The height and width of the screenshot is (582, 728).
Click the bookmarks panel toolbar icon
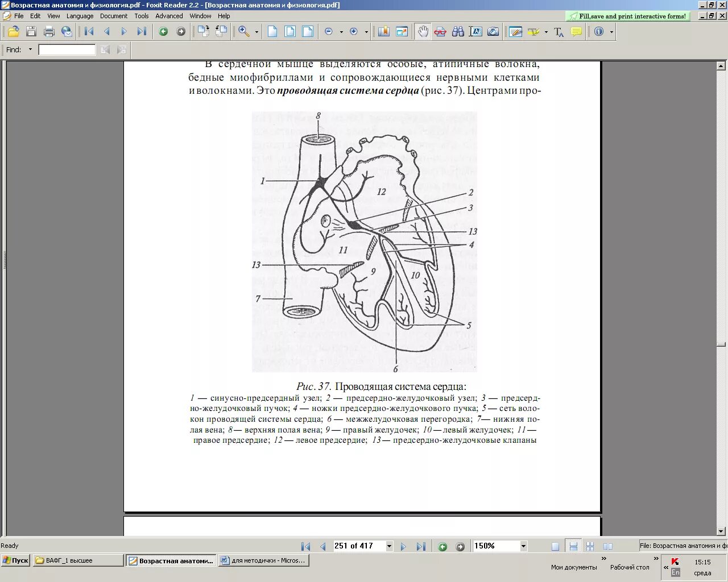coord(384,32)
